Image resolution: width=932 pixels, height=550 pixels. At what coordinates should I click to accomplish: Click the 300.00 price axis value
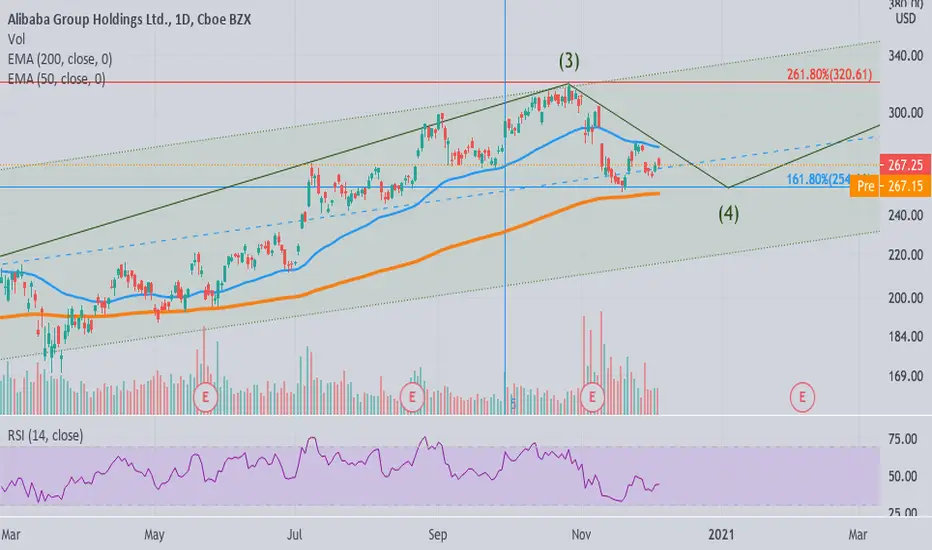click(905, 113)
